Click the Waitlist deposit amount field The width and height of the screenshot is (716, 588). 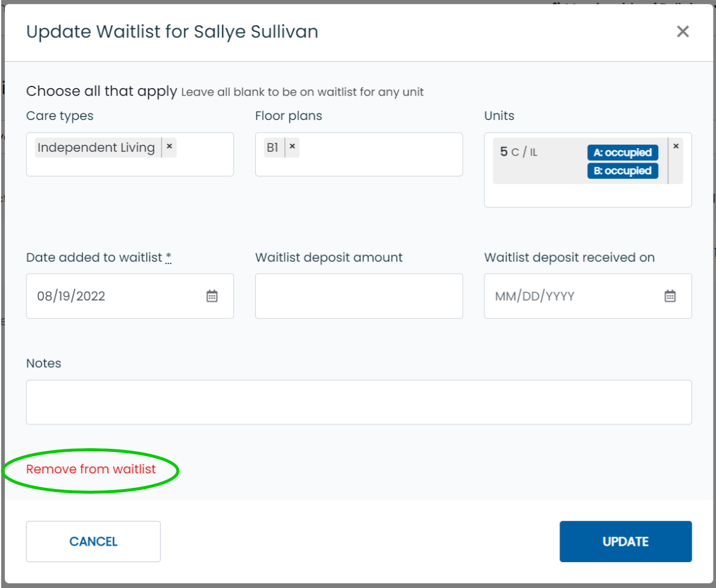click(358, 296)
